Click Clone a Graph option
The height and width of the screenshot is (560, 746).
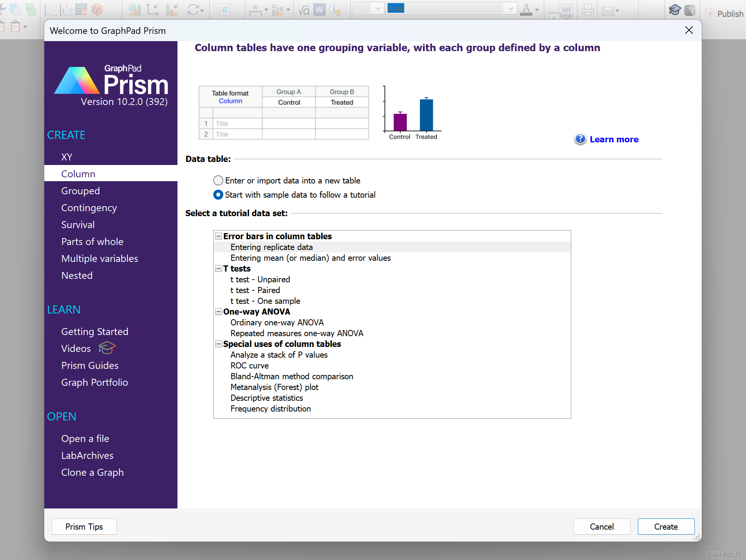(92, 472)
